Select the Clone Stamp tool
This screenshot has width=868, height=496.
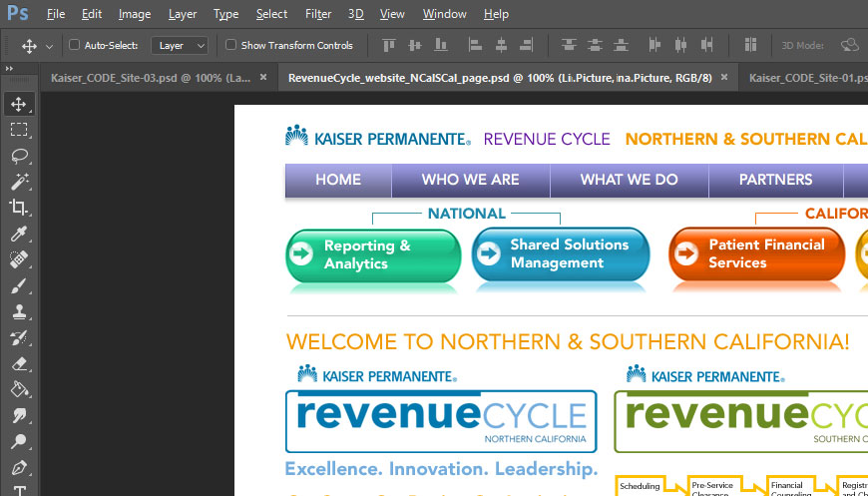[x=19, y=311]
